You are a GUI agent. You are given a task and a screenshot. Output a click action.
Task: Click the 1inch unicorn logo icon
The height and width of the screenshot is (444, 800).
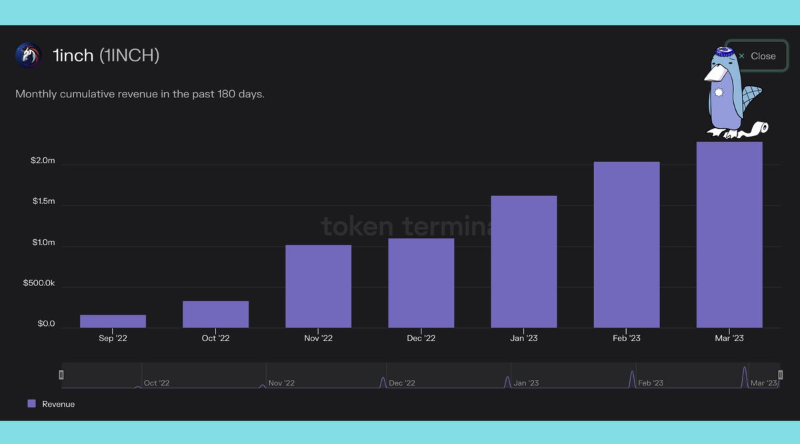pyautogui.click(x=27, y=55)
